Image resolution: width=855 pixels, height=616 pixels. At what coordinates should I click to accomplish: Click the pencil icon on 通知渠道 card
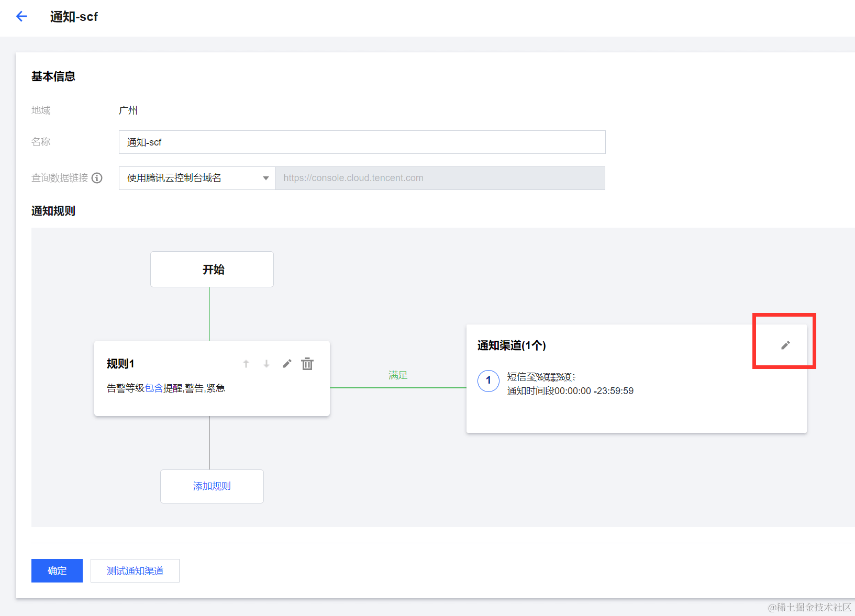[x=784, y=345]
